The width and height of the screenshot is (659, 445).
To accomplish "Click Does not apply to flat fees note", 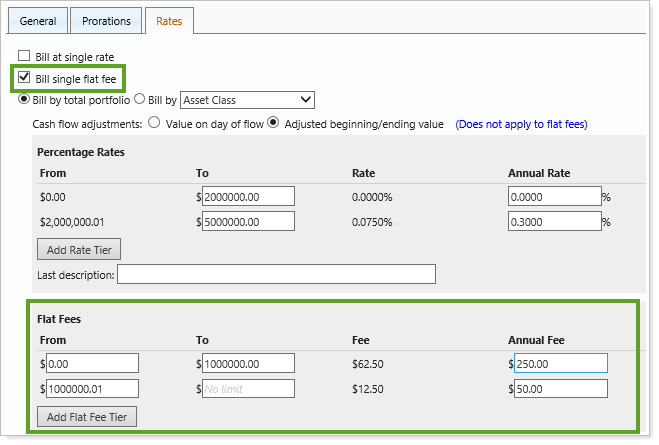I will [x=520, y=124].
